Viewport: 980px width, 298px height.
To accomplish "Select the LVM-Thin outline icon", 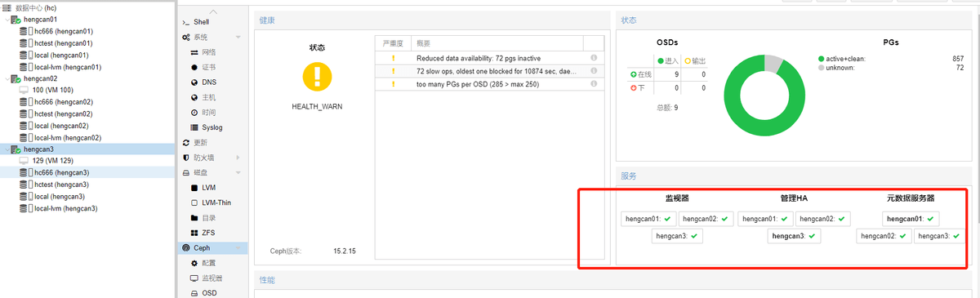I will click(194, 202).
